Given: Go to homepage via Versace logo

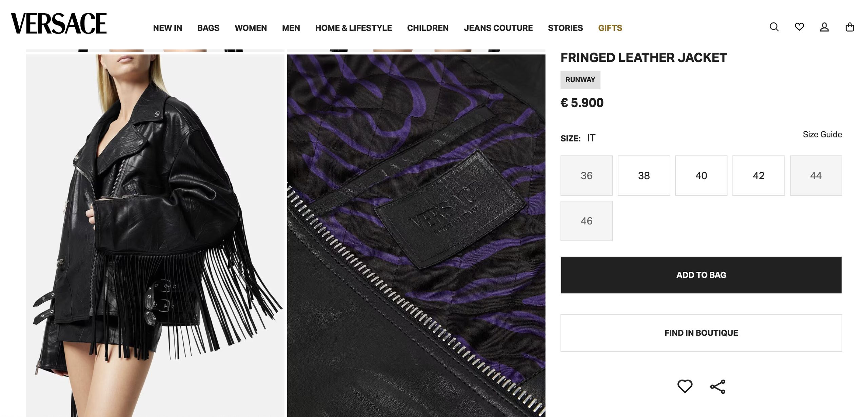Looking at the screenshot, I should pos(59,23).
